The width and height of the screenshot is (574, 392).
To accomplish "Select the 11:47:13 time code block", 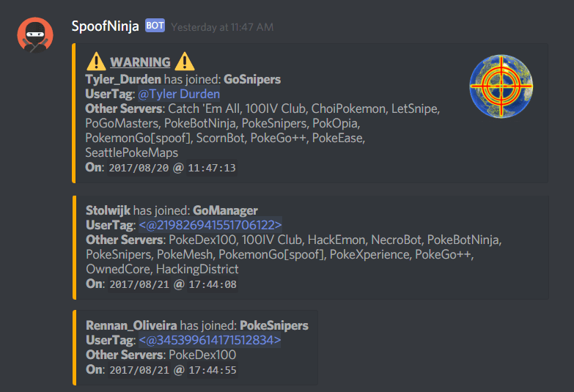I will click(212, 168).
